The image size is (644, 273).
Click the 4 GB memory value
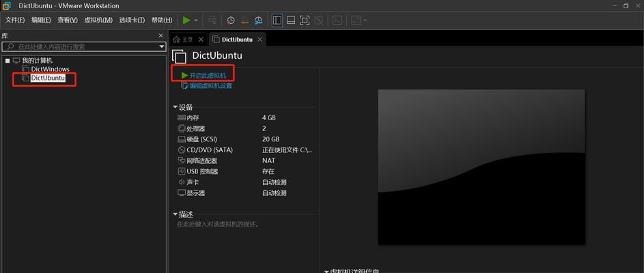269,118
